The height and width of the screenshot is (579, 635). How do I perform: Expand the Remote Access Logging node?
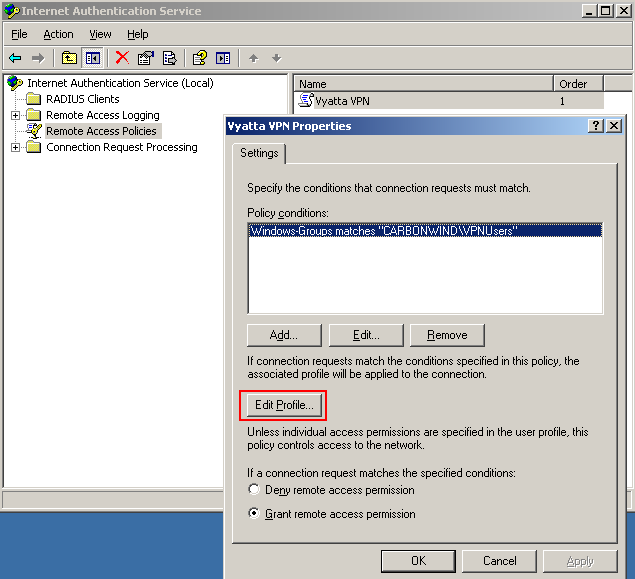click(15, 115)
